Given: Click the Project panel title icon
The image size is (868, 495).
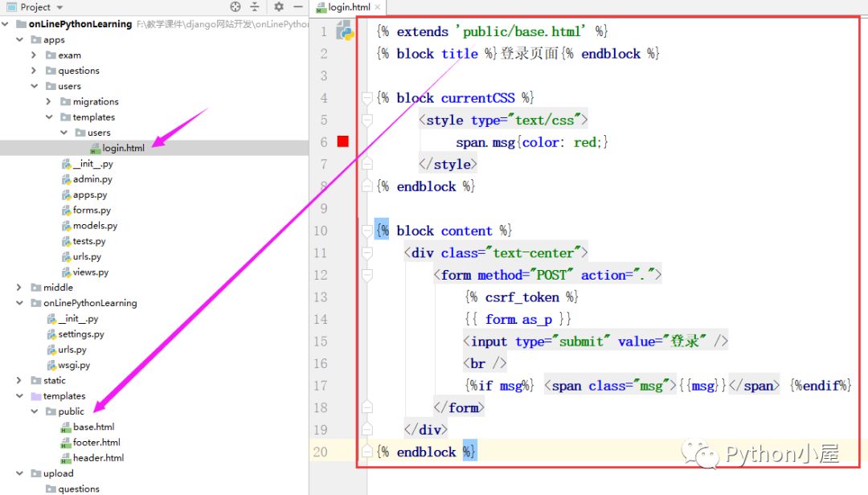Looking at the screenshot, I should pos(11,7).
